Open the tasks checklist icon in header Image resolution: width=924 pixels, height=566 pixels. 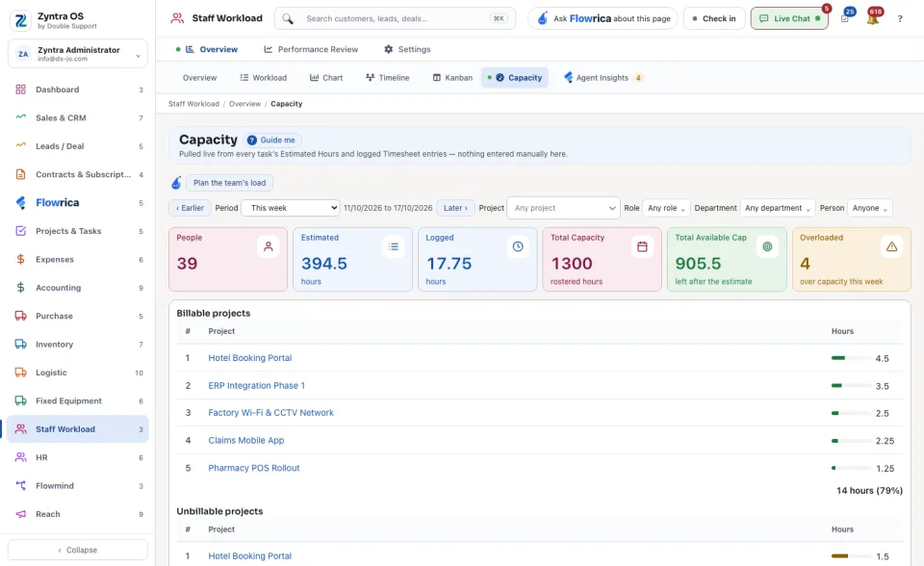845,19
